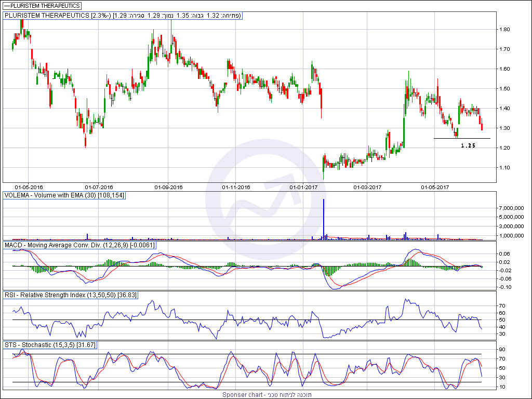Click the VOLEMA volume panel title
The image size is (532, 399).
[64, 195]
